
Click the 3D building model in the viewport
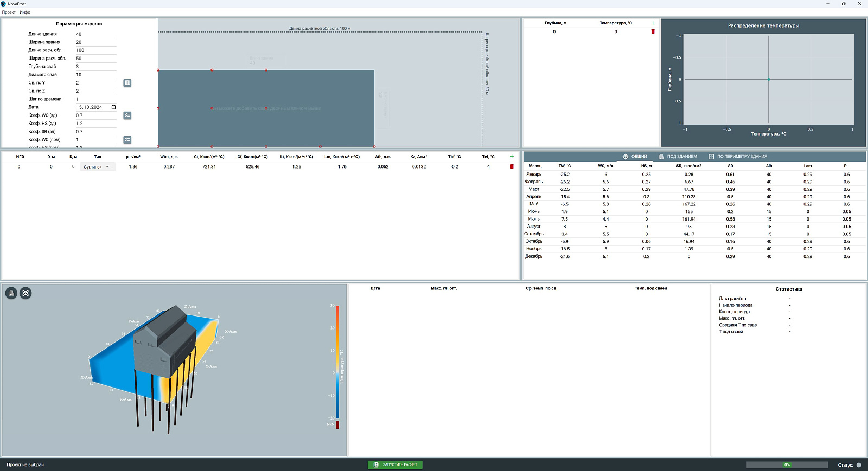[x=164, y=341]
